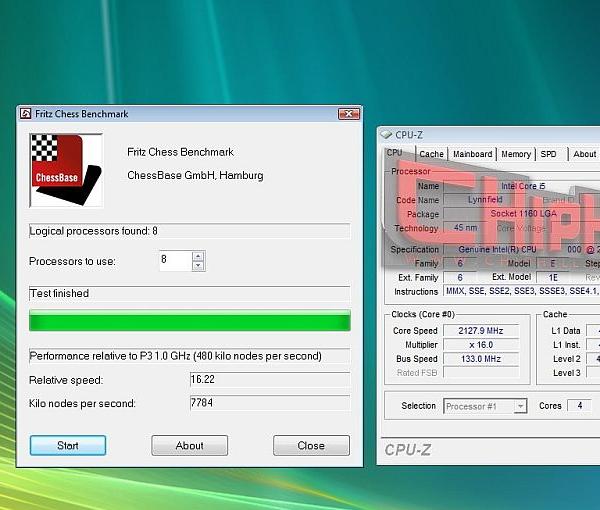Click the Fritz Chess Benchmark title bar icon
The width and height of the screenshot is (600, 510).
(x=26, y=114)
